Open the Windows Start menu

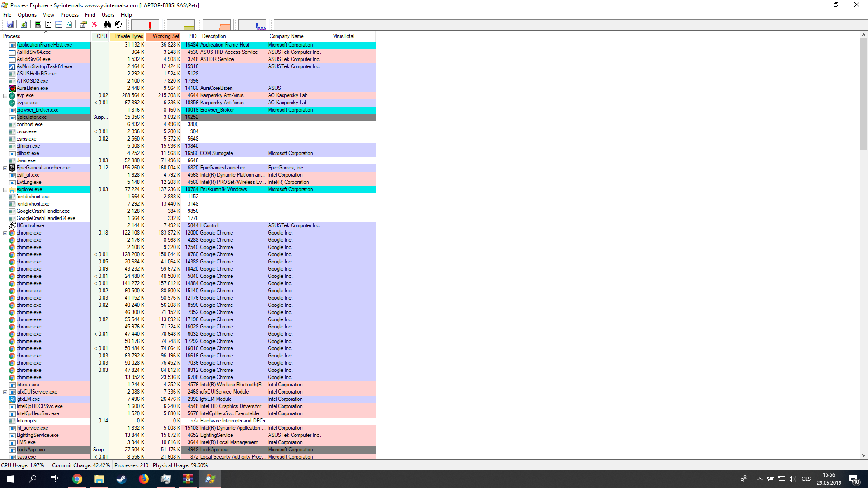tap(11, 479)
